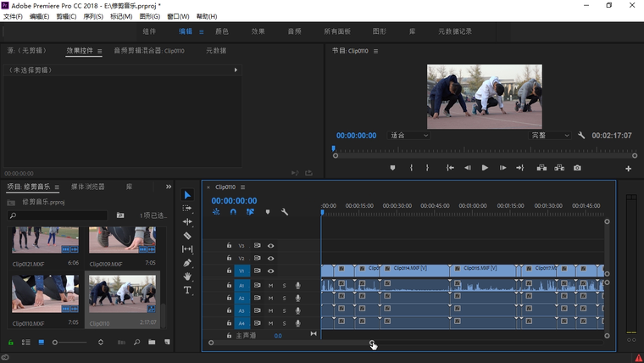Open timeline display settings wrench

tap(285, 212)
